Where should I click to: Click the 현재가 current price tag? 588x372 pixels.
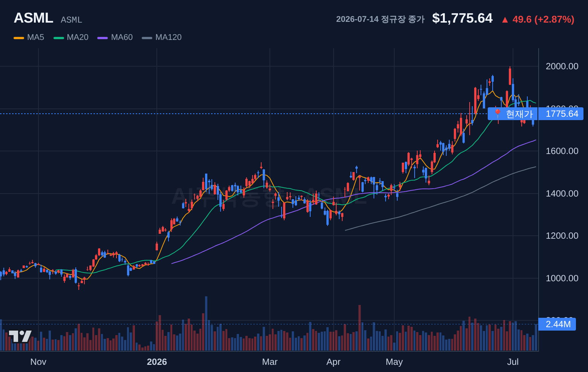(513, 114)
